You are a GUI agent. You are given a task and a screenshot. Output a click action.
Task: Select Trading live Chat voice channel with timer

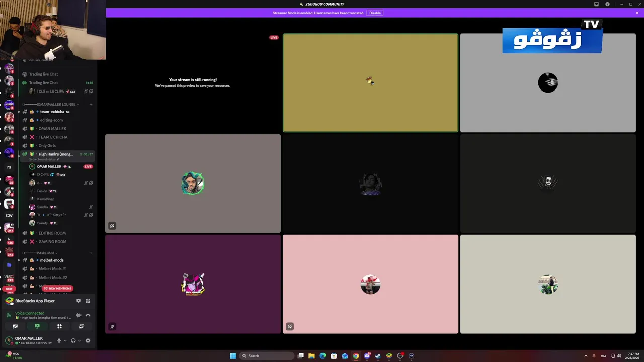(x=57, y=83)
